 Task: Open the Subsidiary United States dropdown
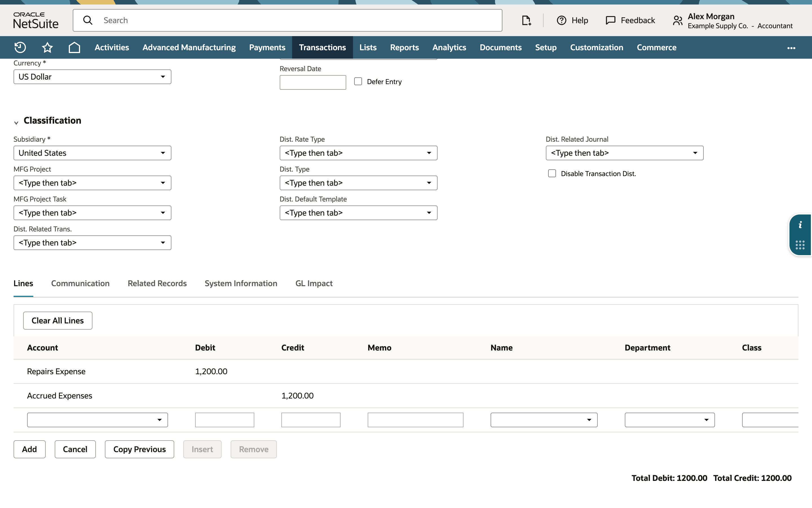(92, 153)
